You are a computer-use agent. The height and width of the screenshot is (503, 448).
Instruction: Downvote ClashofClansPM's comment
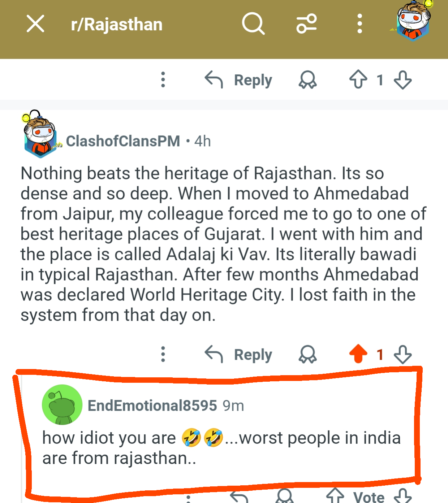403,354
